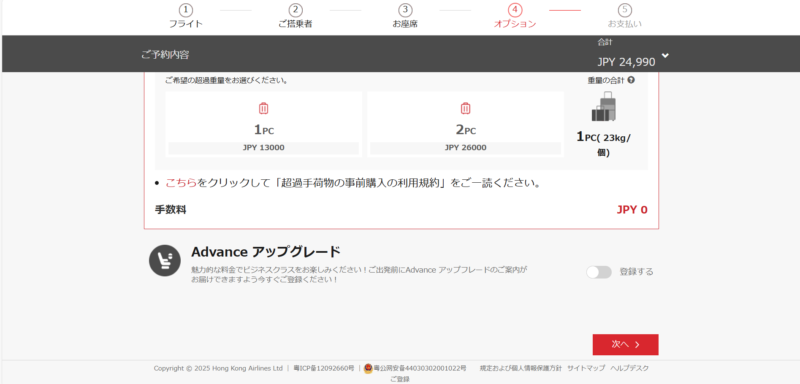Select step 4 オプション

(x=515, y=16)
